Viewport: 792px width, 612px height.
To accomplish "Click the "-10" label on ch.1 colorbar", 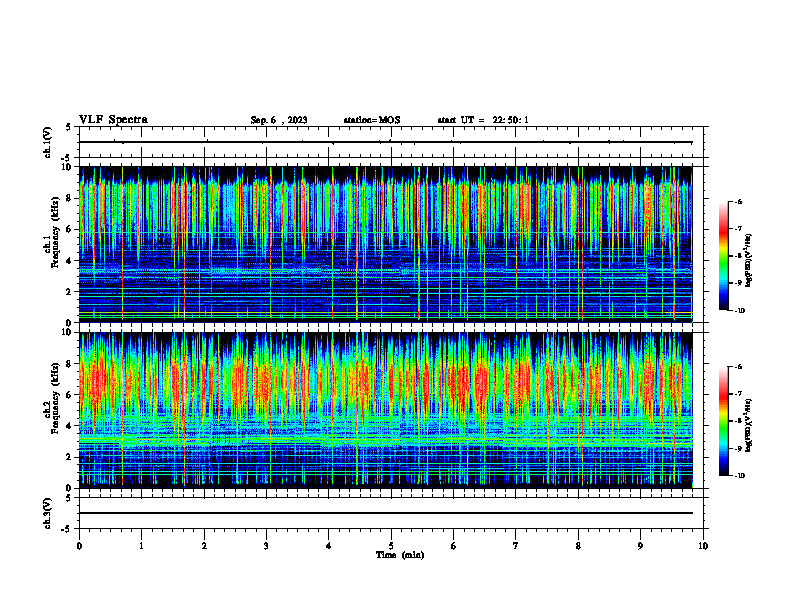I will tap(739, 311).
